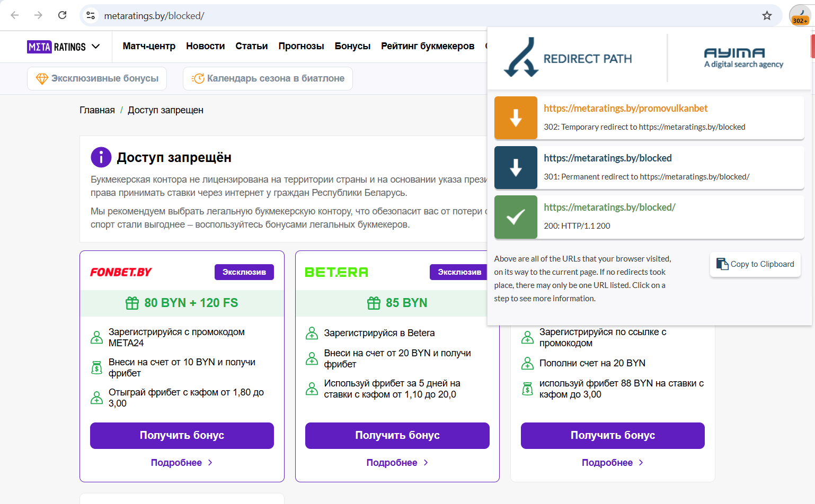
Task: Open site information icon in address bar
Action: 91,15
